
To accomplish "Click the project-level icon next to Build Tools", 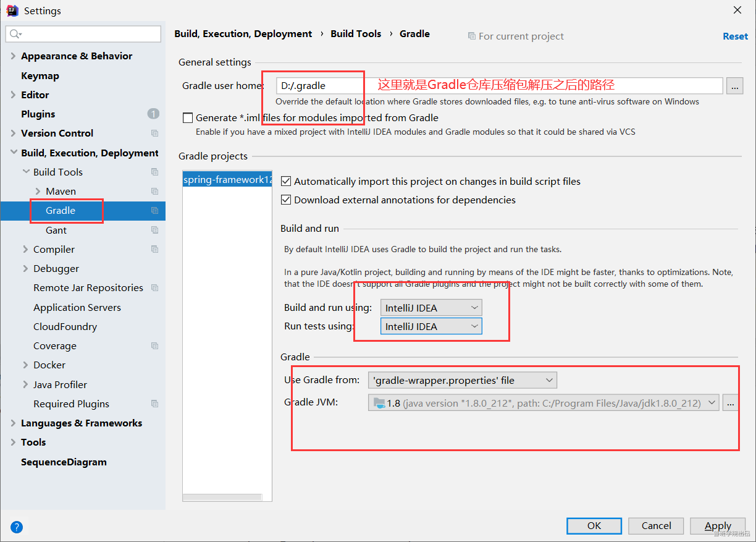I will (154, 172).
